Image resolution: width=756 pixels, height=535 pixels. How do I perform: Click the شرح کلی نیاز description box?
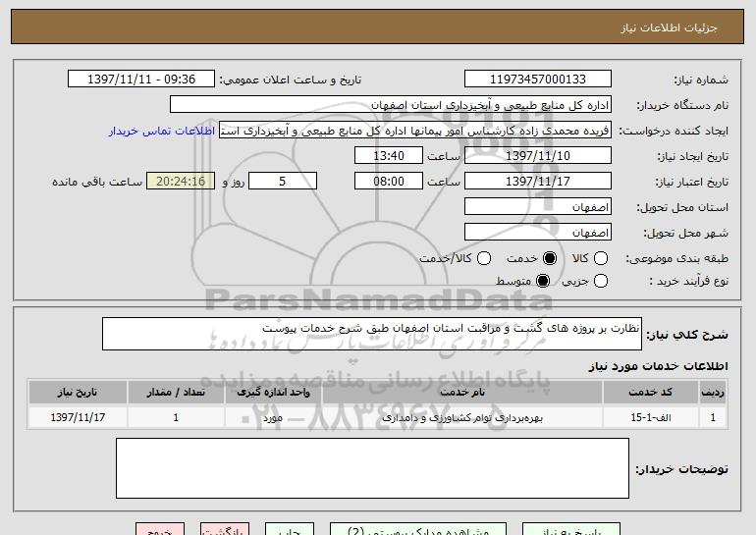coord(372,334)
